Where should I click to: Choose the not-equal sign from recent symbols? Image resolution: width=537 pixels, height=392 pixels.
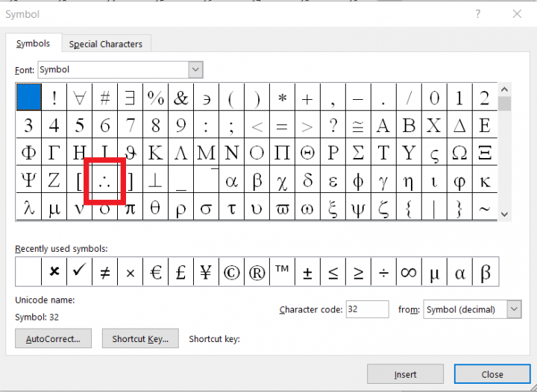[x=104, y=273]
